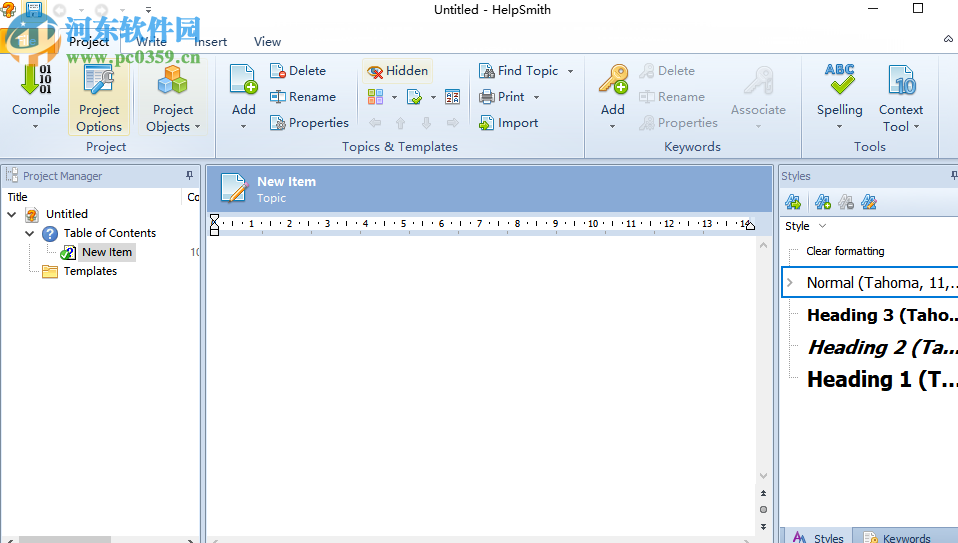This screenshot has height=543, width=958.
Task: Open the Add keyword dropdown arrow
Action: click(612, 126)
